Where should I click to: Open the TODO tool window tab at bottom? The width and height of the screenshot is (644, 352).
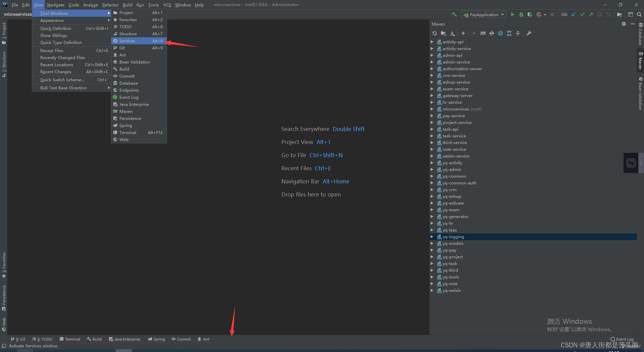(42, 339)
